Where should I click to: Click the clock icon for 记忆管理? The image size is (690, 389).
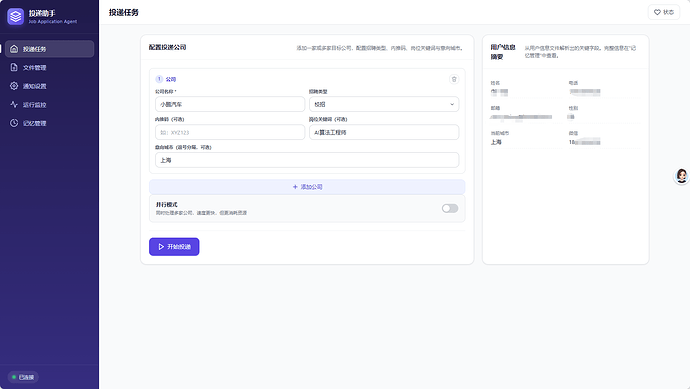14,123
